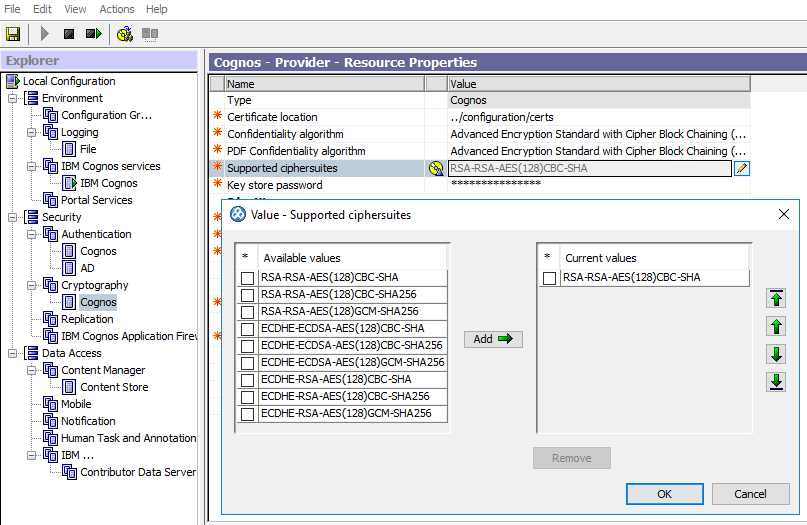Open the Edit menu
Viewport: 807px width, 525px height.
pyautogui.click(x=42, y=9)
